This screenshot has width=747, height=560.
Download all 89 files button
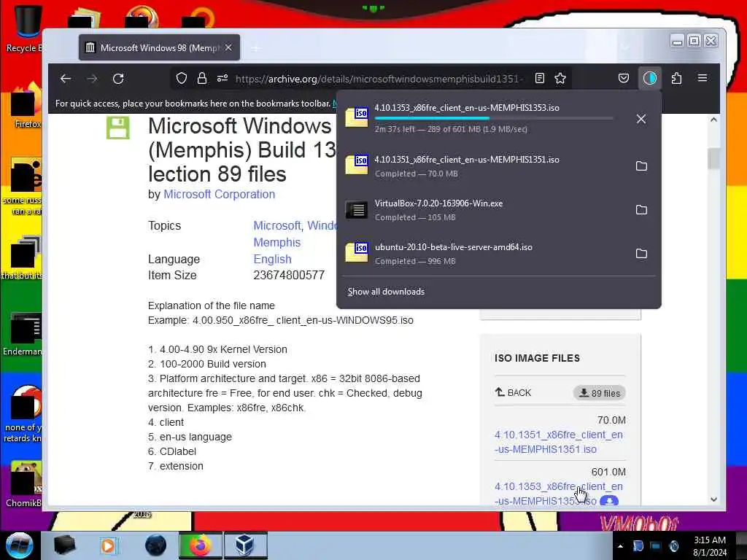point(600,393)
